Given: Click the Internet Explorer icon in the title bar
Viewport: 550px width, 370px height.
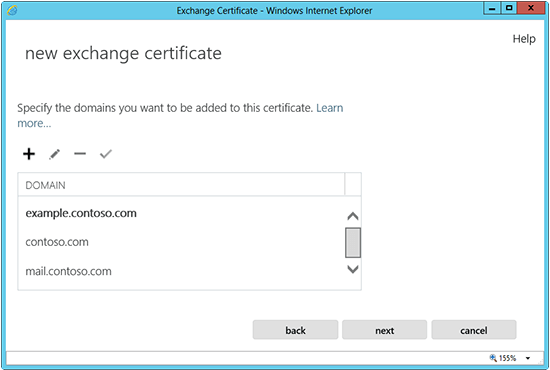Looking at the screenshot, I should (12, 11).
